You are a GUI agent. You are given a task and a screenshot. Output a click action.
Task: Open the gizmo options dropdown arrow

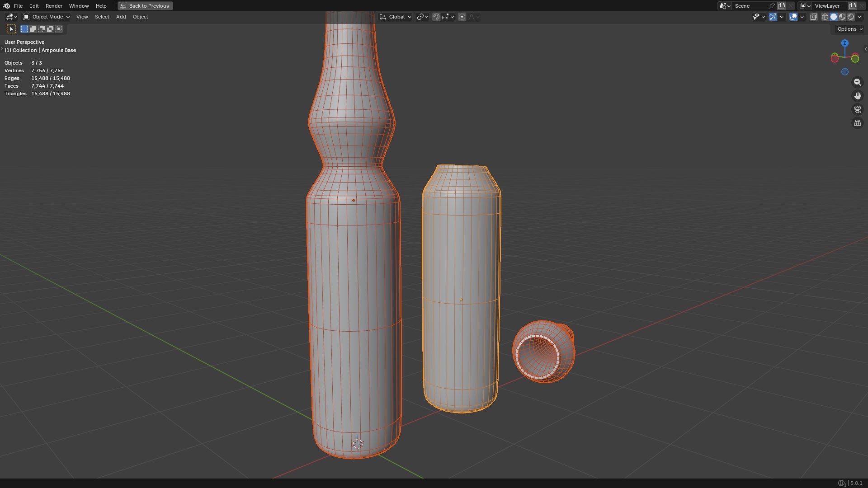click(x=782, y=17)
